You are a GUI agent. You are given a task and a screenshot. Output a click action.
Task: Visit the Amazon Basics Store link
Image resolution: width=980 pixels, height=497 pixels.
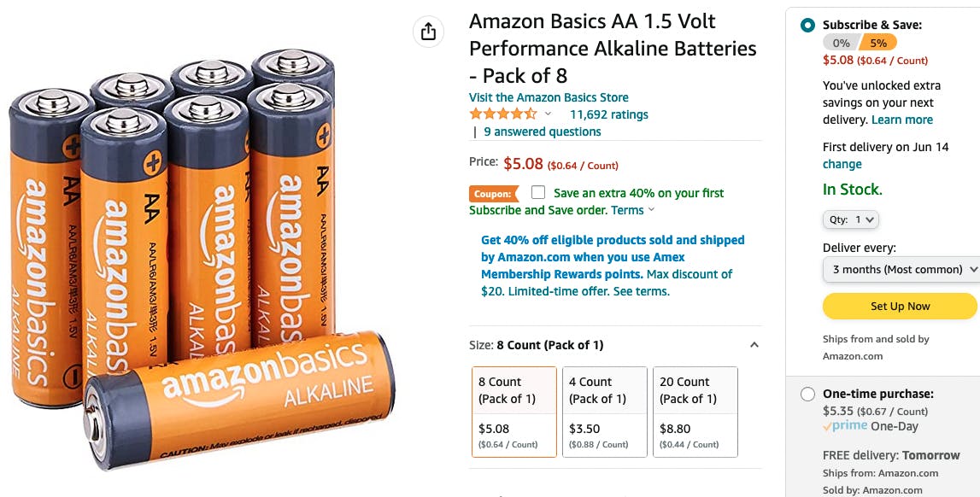[549, 97]
